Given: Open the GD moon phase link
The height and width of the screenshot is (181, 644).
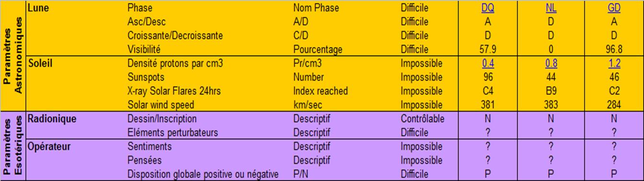Looking at the screenshot, I should tap(614, 8).
